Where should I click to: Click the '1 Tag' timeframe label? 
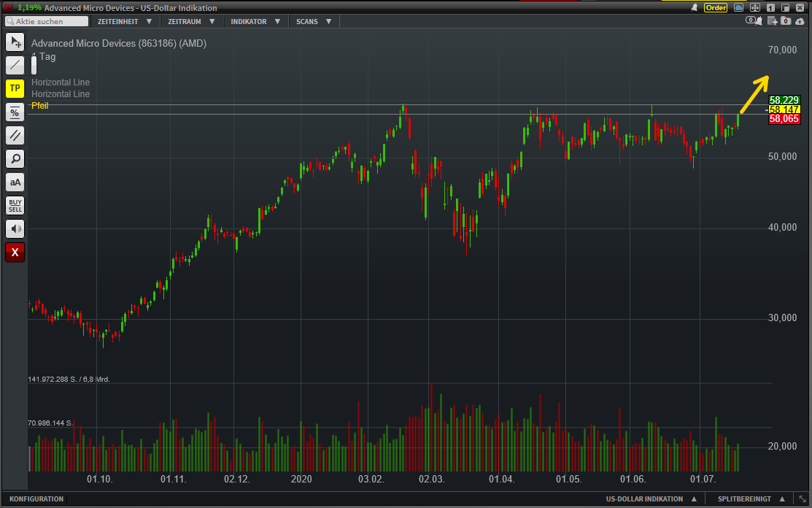click(x=44, y=56)
